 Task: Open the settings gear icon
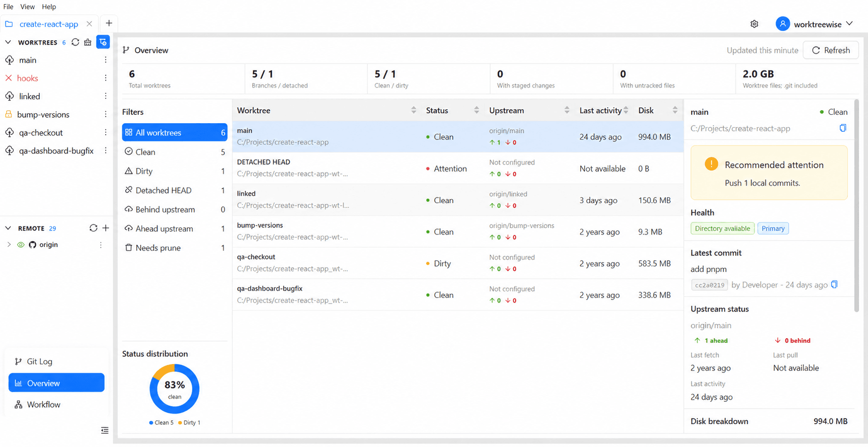(x=754, y=24)
